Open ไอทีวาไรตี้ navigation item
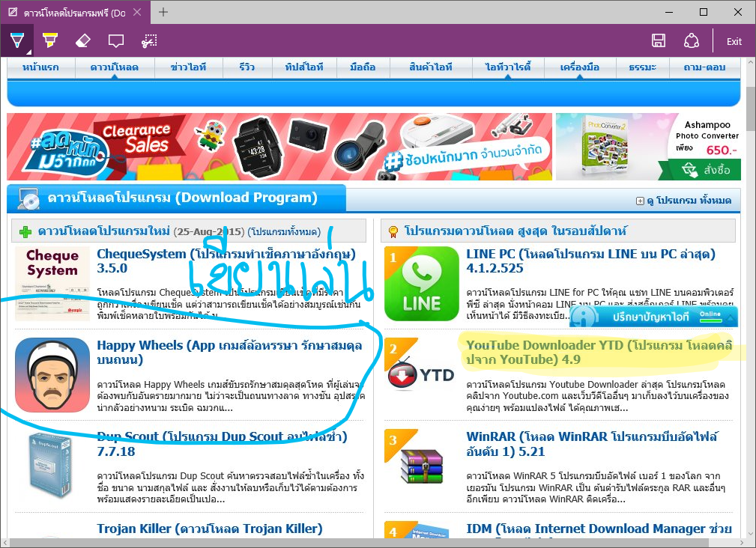The image size is (756, 548). pyautogui.click(x=508, y=67)
